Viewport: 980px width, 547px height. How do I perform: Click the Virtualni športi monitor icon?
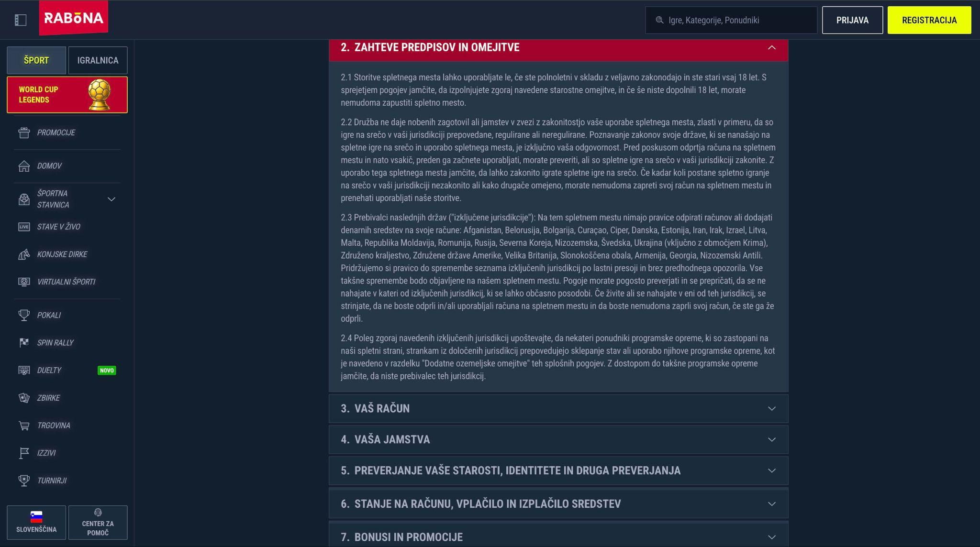point(24,282)
